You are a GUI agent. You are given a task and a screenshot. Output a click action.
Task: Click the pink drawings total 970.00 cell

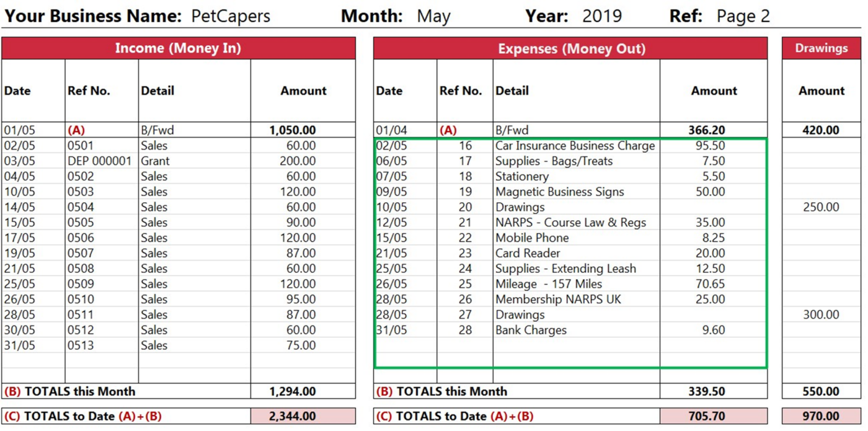(x=821, y=416)
